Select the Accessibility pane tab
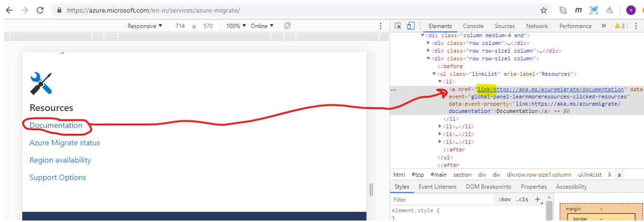 pyautogui.click(x=572, y=186)
